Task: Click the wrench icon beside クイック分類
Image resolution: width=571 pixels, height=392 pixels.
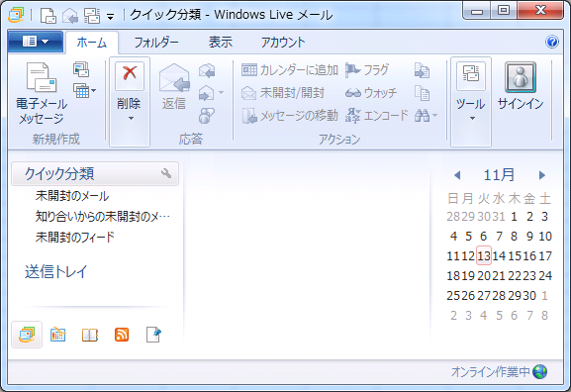Action: click(166, 173)
